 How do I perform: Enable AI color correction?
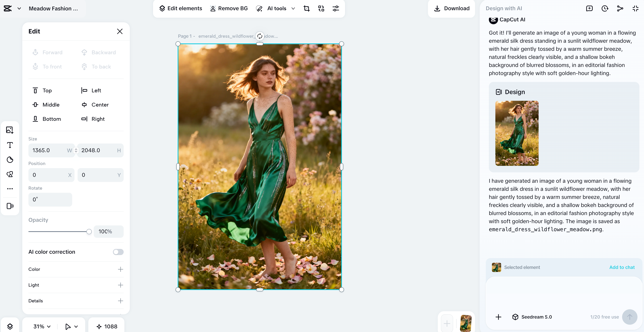pos(118,252)
